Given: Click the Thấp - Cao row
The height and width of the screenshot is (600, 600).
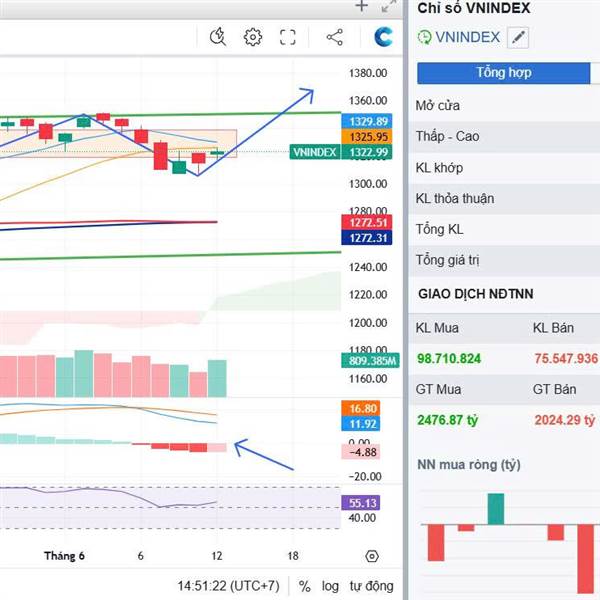Looking at the screenshot, I should pyautogui.click(x=504, y=137).
